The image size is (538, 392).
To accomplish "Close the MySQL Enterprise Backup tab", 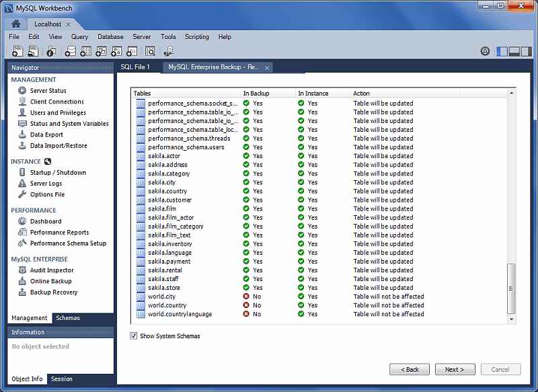I will 267,68.
